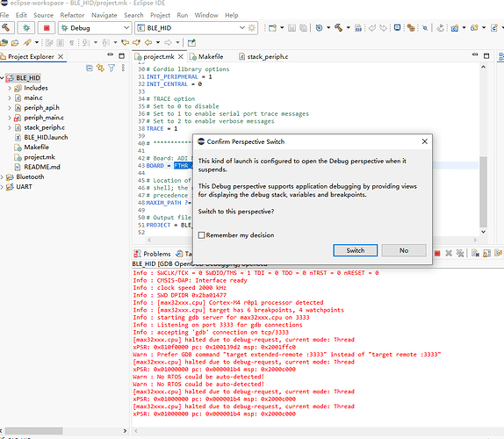The height and width of the screenshot is (439, 504).
Task: Edit launch configuration with the gear icon
Action: coord(252,28)
